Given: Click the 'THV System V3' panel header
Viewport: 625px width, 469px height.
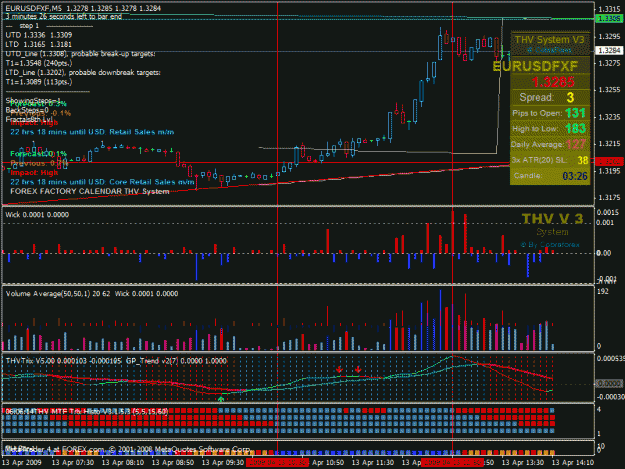Looking at the screenshot, I should coord(550,40).
